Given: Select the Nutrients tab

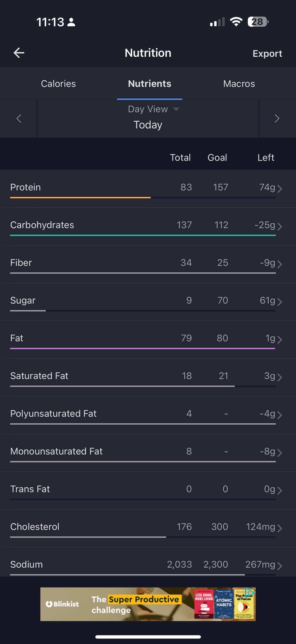Looking at the screenshot, I should 150,84.
